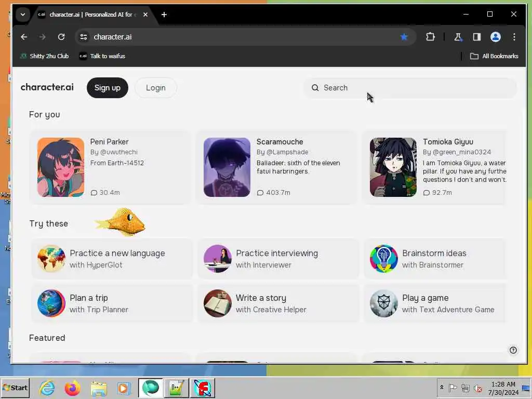Select Plan a trip

pos(89,298)
